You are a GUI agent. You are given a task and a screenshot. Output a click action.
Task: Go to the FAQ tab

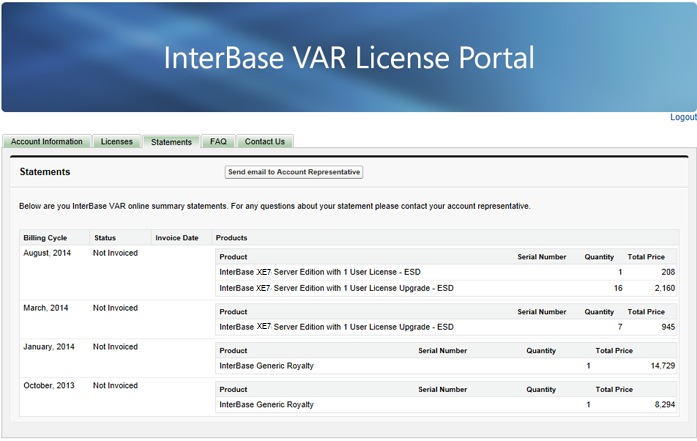pos(218,142)
